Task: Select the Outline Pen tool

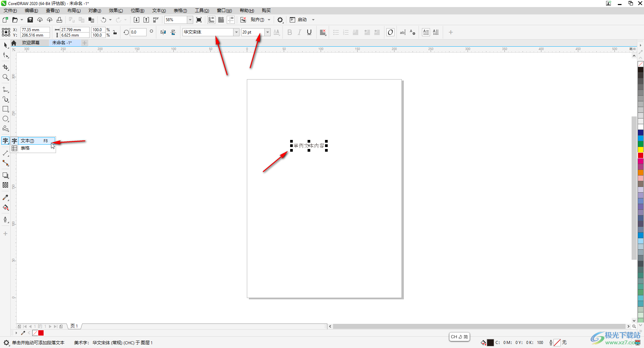Action: pyautogui.click(x=5, y=219)
